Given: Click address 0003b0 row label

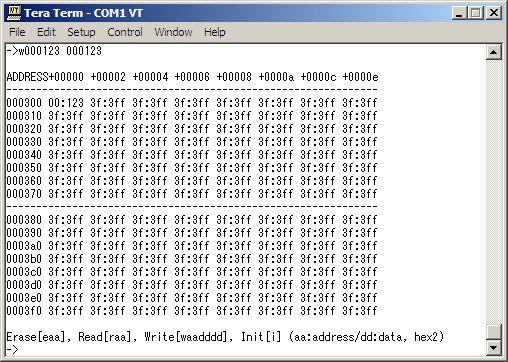Looking at the screenshot, I should (x=24, y=259).
